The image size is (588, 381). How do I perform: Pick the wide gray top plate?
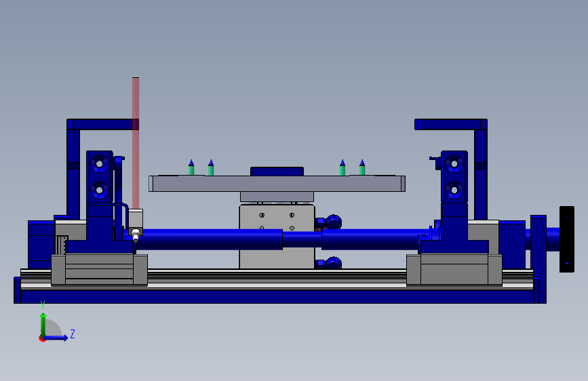tap(277, 183)
